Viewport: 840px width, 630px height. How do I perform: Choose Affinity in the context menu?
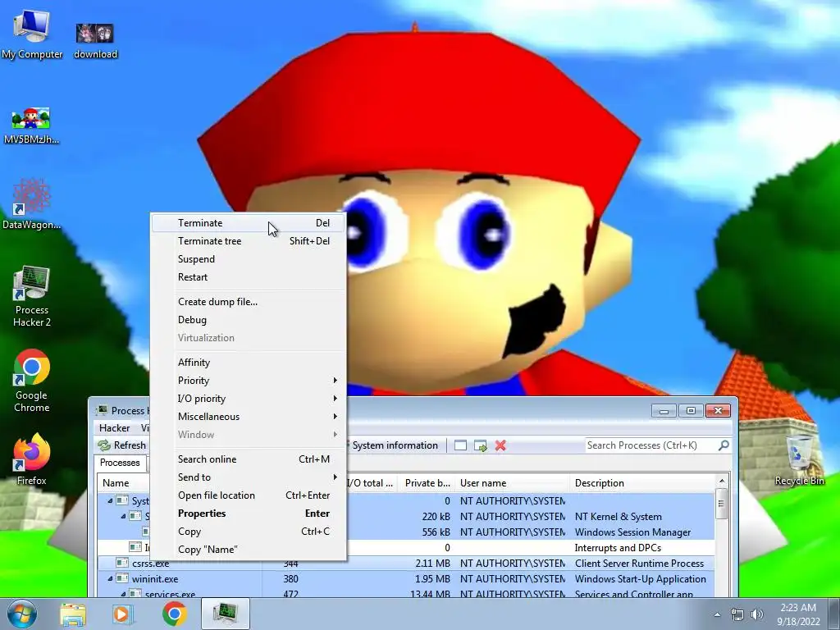pyautogui.click(x=249, y=363)
